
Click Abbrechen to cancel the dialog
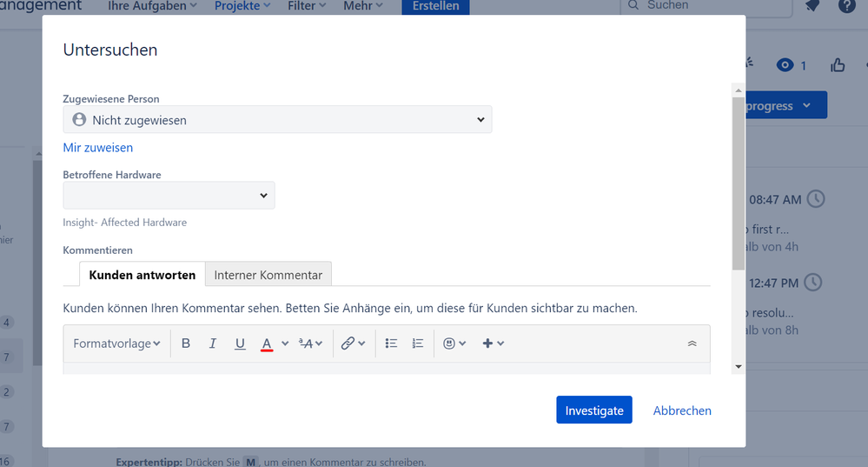pyautogui.click(x=682, y=410)
